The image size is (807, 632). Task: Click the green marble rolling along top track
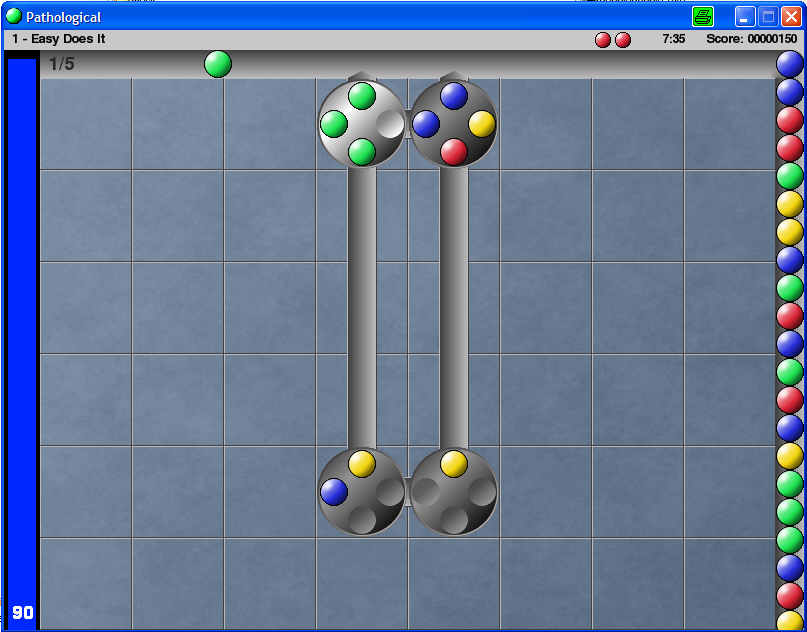point(218,64)
